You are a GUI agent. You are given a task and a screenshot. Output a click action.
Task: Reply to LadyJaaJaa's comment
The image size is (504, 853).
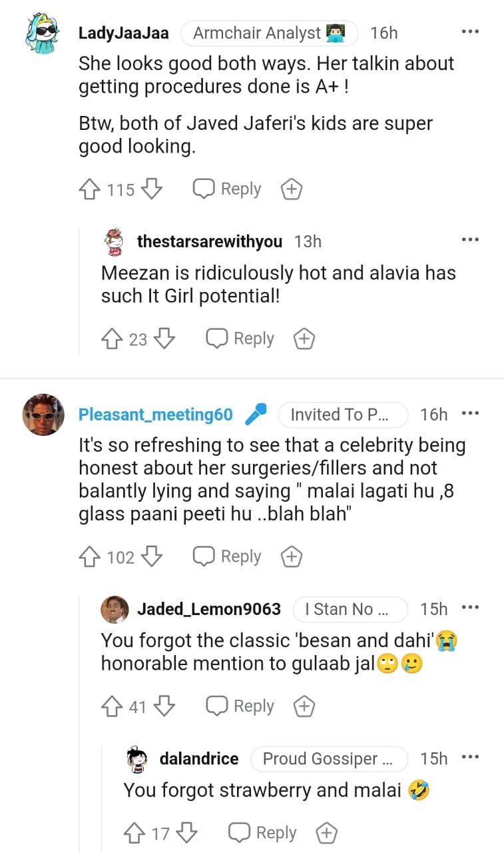click(x=227, y=189)
